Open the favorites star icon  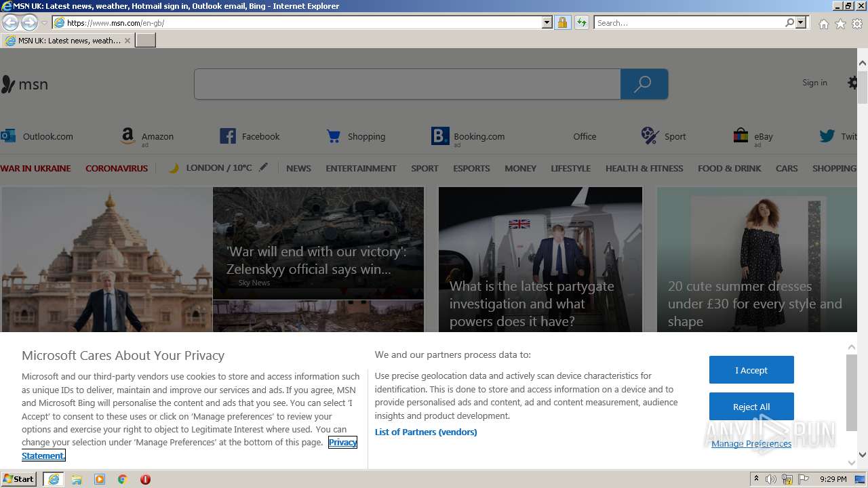click(840, 24)
